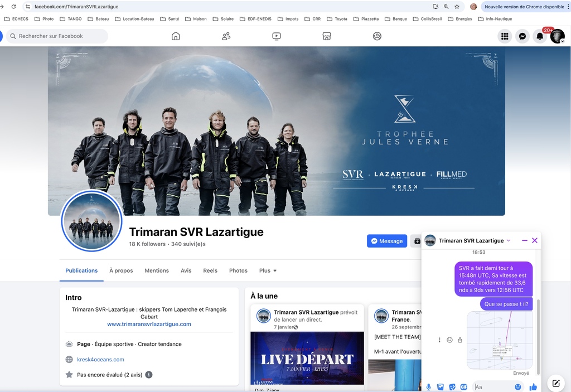
Task: Click the Rechercher sur Facebook search field
Action: [x=57, y=36]
